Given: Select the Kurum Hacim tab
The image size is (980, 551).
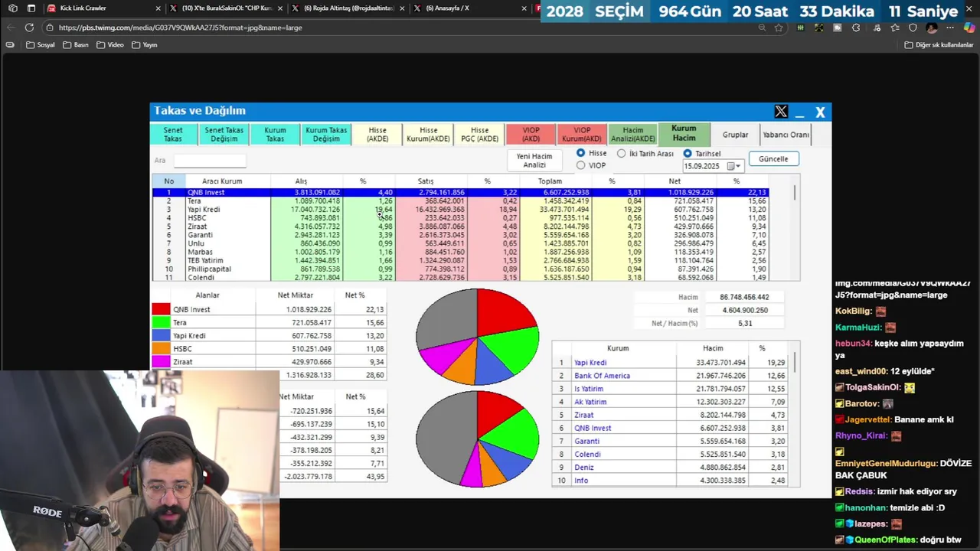Looking at the screenshot, I should click(x=684, y=133).
